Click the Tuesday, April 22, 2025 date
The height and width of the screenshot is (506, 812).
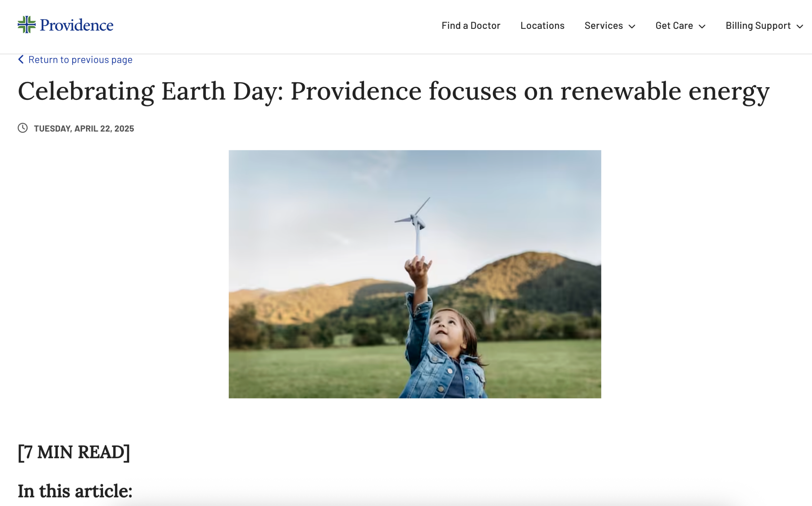84,128
